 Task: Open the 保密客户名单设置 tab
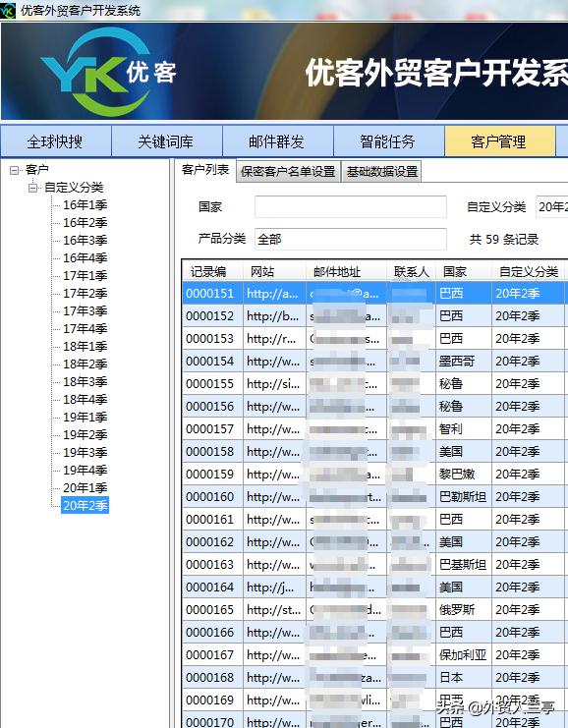point(288,171)
